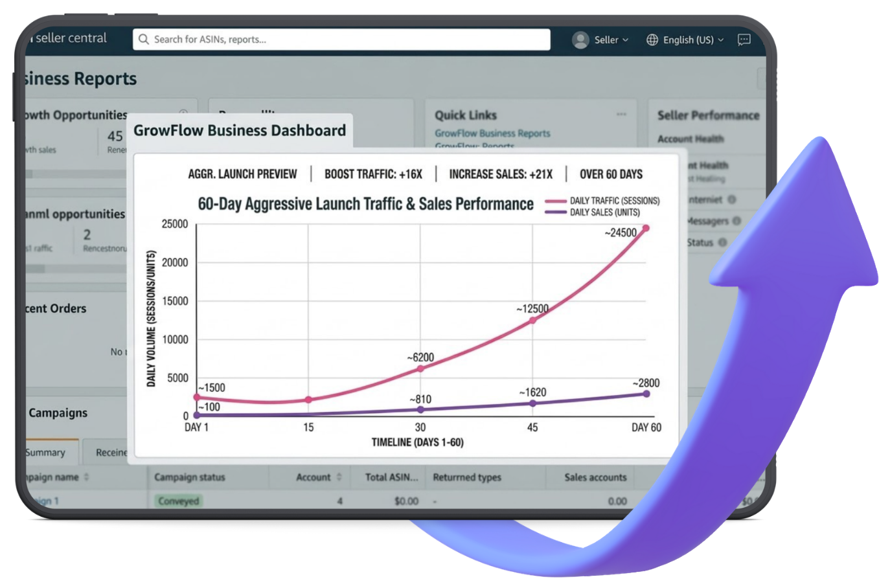Click the ~24500 Day 60 traffic point
The height and width of the screenshot is (588, 890).
645,228
